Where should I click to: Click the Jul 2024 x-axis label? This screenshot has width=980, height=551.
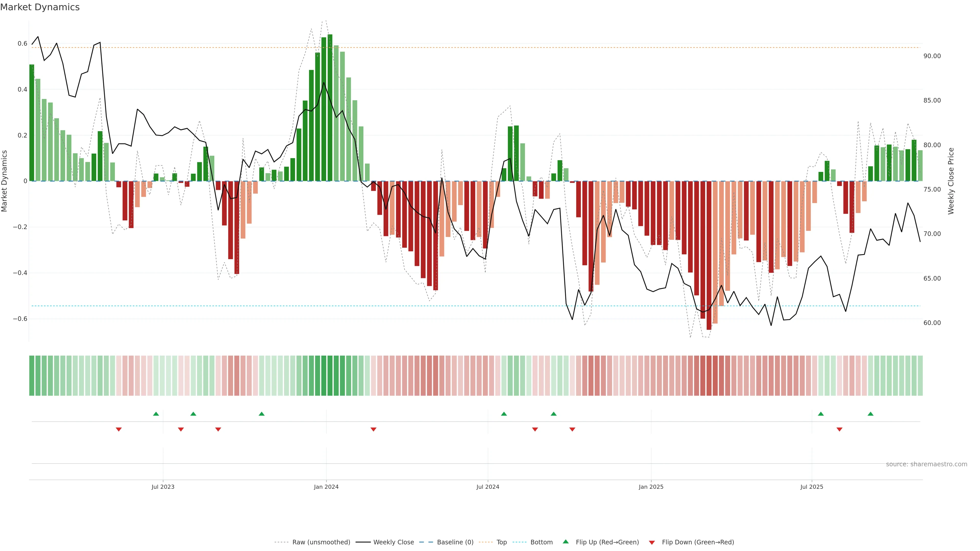pyautogui.click(x=488, y=487)
